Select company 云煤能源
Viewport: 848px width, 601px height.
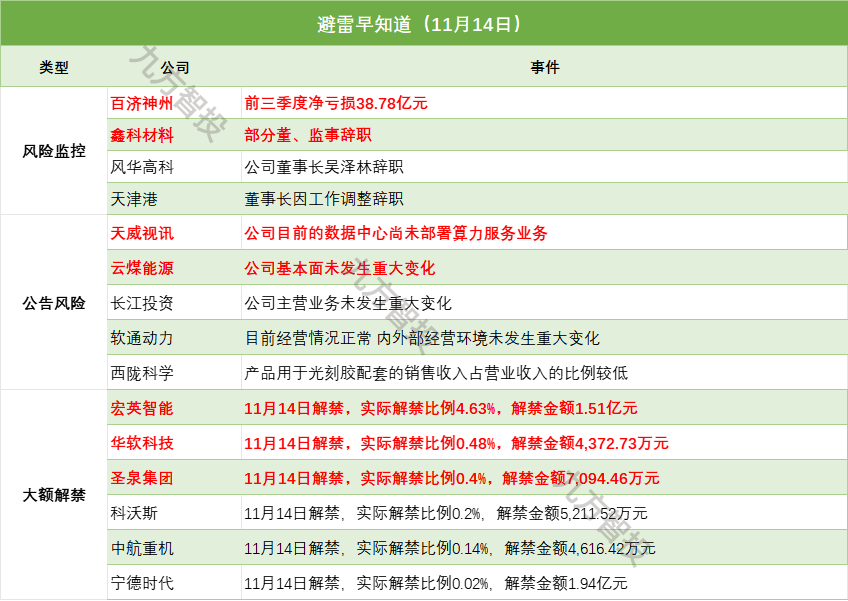point(142,268)
